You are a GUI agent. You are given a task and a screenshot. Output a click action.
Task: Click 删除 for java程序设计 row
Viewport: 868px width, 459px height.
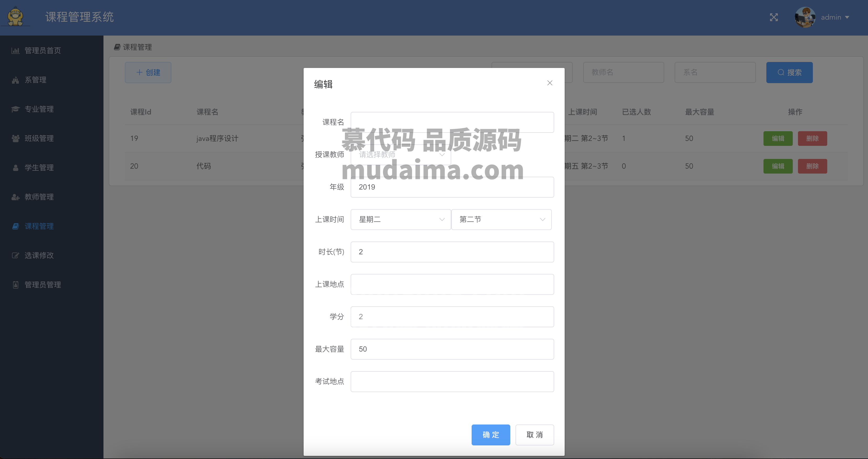pyautogui.click(x=812, y=139)
